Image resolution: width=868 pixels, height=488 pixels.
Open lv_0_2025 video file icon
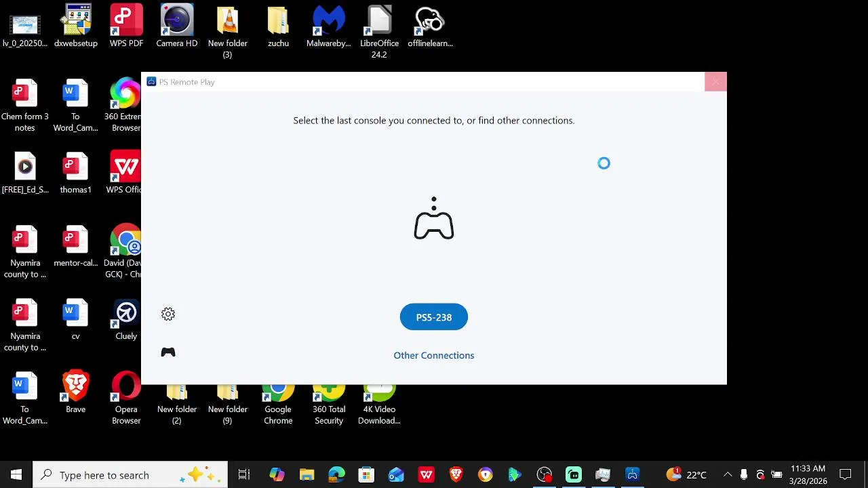pyautogui.click(x=25, y=27)
